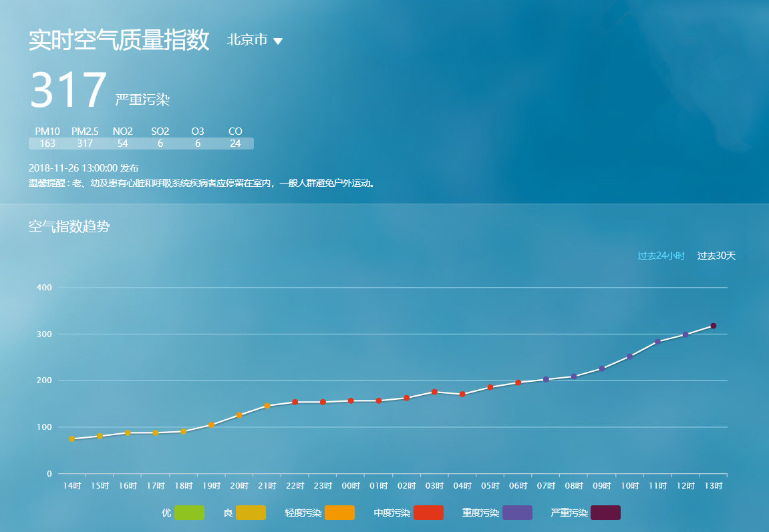This screenshot has height=532, width=769.
Task: Click the SO2 pollutant indicator
Action: [159, 131]
